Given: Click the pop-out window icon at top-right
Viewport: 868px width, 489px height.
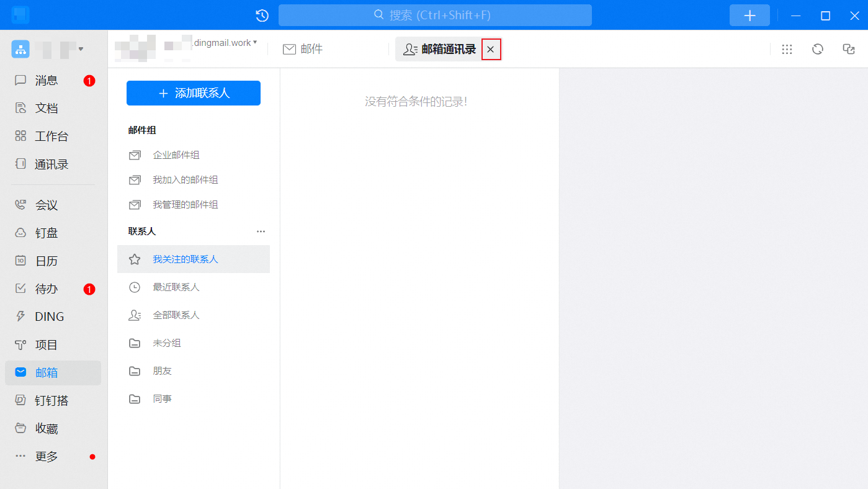Looking at the screenshot, I should point(849,49).
